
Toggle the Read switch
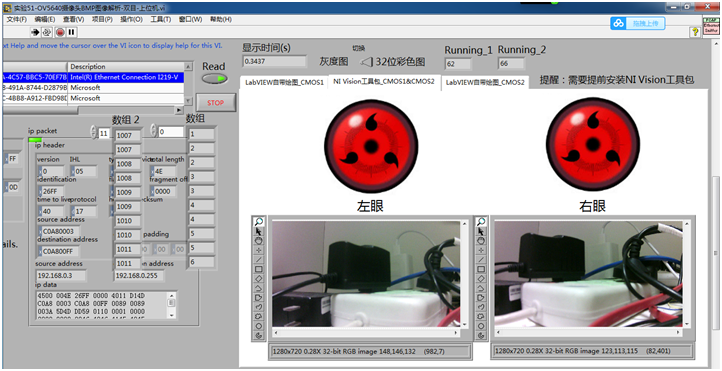click(215, 79)
